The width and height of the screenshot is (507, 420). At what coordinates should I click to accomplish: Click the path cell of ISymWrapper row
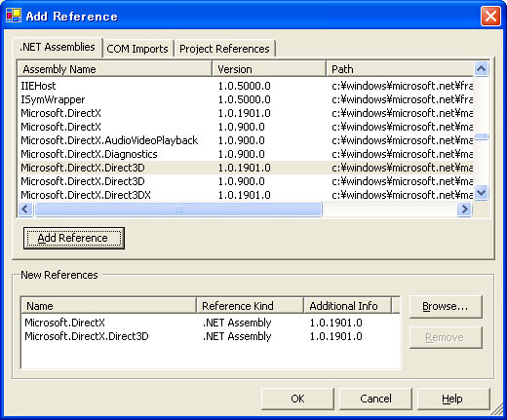coord(402,99)
